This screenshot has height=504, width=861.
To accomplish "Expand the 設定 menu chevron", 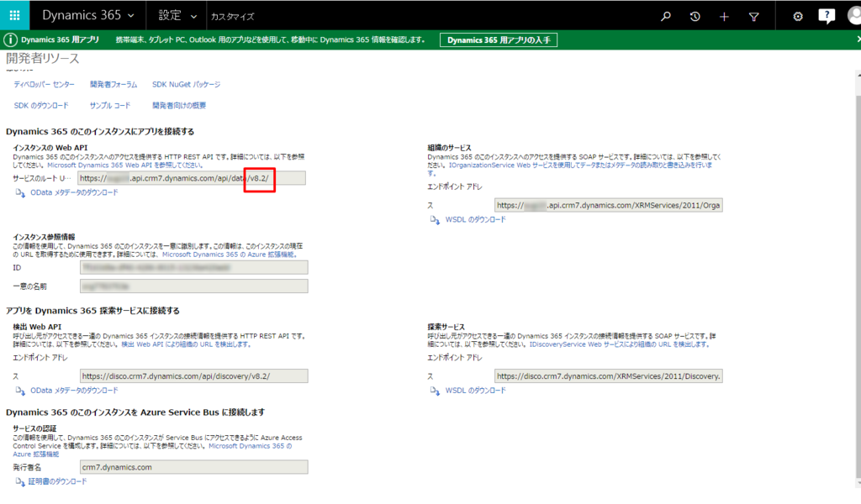I will pyautogui.click(x=193, y=17).
